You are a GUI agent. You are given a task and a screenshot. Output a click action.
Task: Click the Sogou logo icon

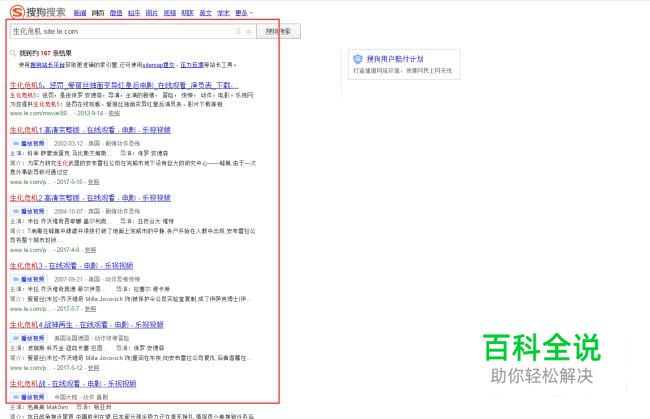click(x=17, y=12)
